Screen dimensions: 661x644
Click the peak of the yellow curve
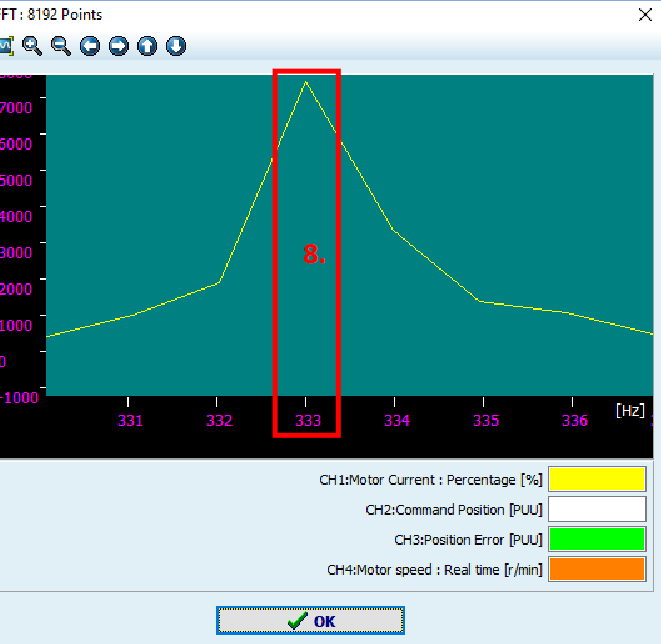pos(306,82)
